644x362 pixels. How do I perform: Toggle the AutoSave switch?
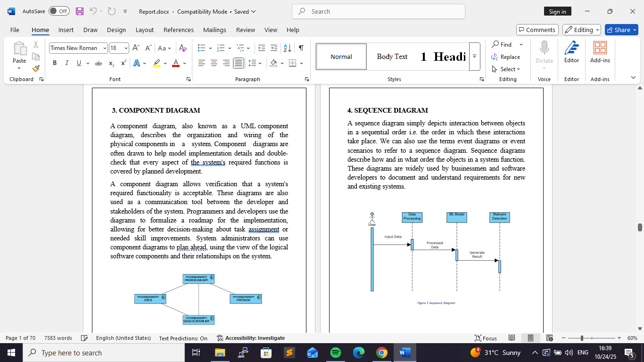[59, 11]
